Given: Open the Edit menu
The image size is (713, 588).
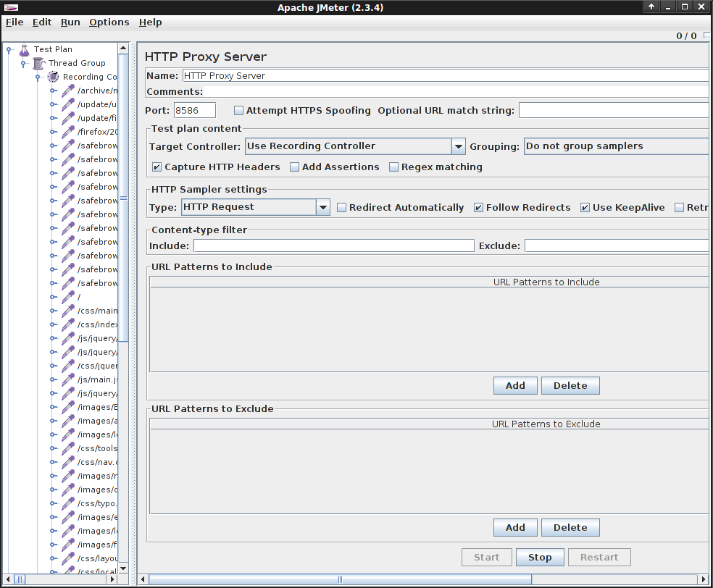Looking at the screenshot, I should point(42,22).
